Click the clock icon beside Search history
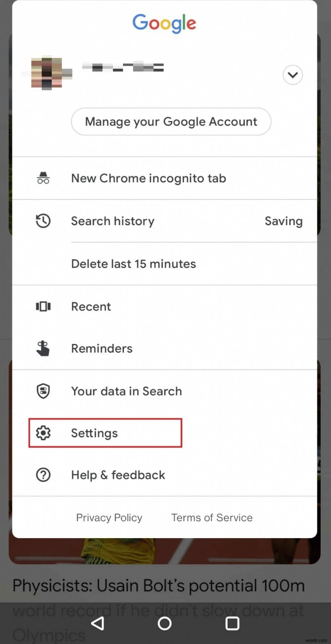 point(43,221)
